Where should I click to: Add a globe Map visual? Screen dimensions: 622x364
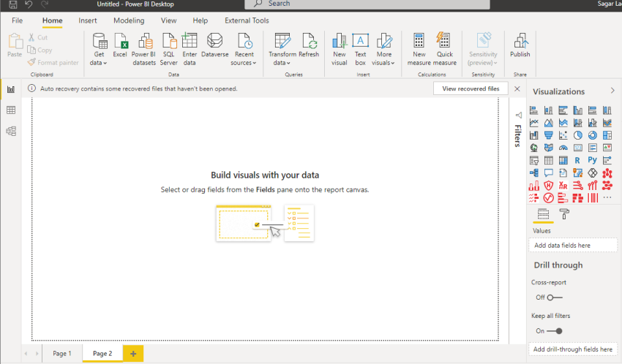coord(534,148)
